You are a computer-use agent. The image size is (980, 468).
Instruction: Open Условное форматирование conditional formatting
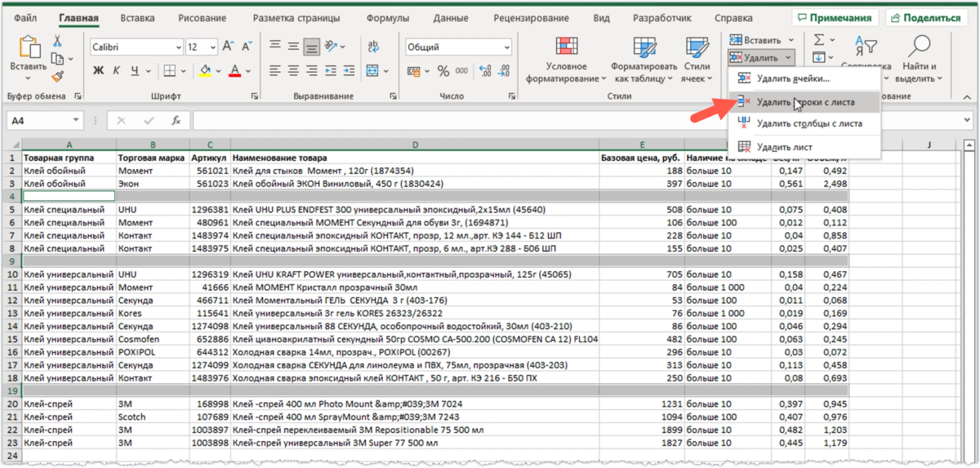tap(566, 59)
